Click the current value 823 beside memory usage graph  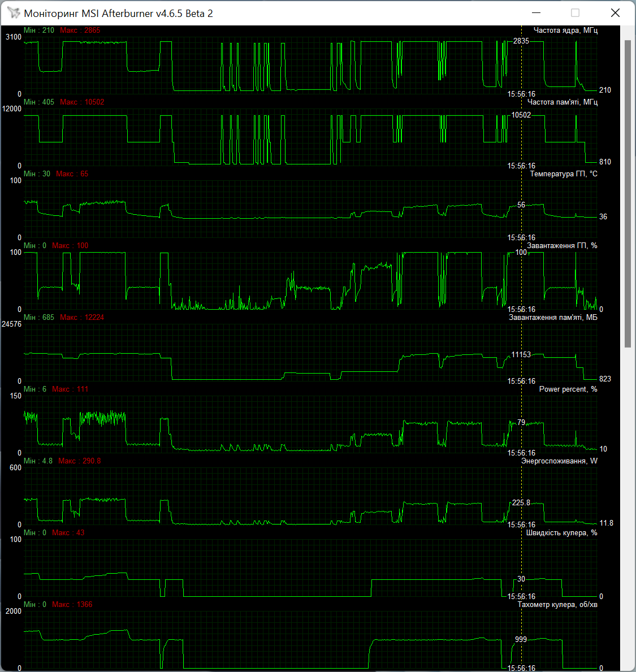605,379
